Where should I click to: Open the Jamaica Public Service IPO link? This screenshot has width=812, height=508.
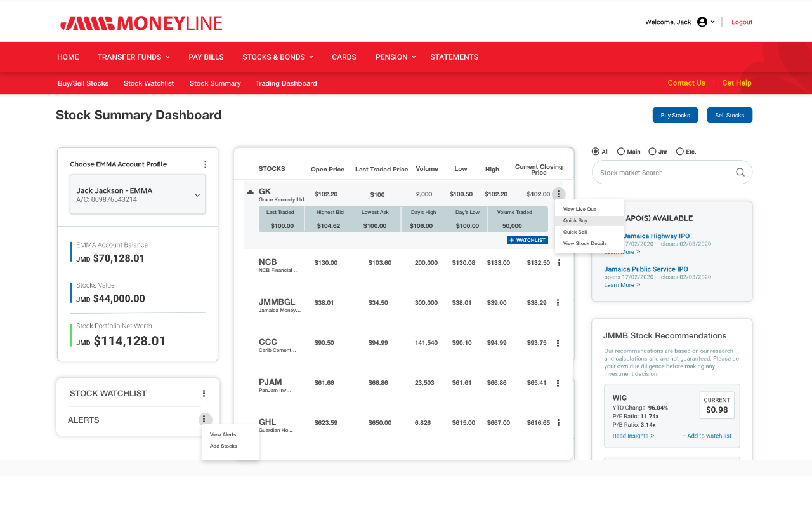pyautogui.click(x=646, y=269)
